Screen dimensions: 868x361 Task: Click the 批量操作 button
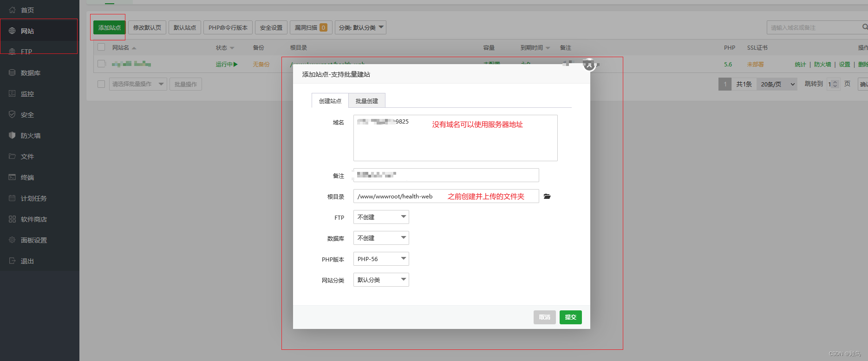point(186,84)
